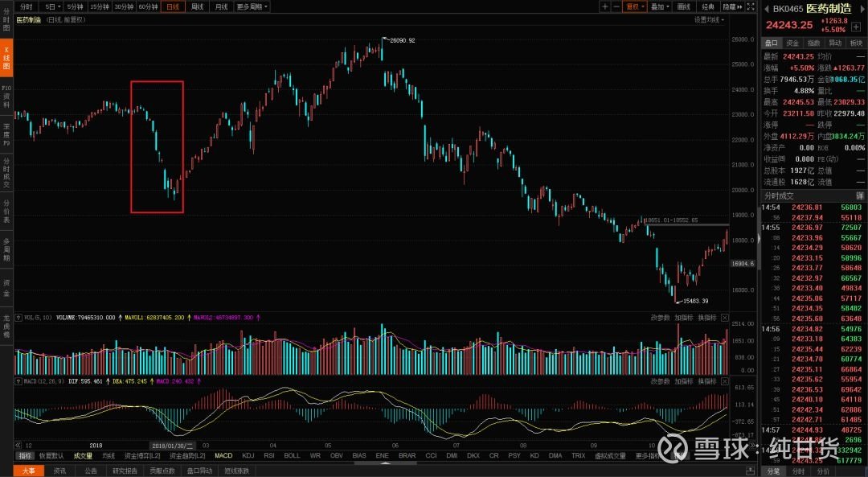Image resolution: width=868 pixels, height=477 pixels.
Task: Close the VOL indicator panel
Action: point(725,318)
